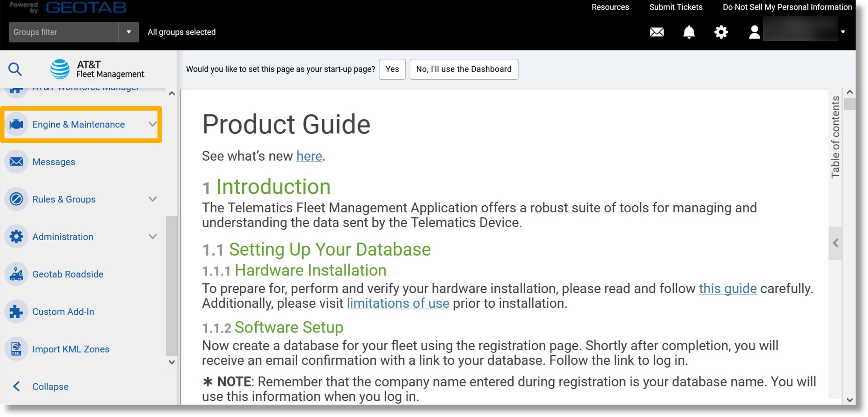
Task: Click the sidebar scrollbar thumb
Action: [172, 285]
